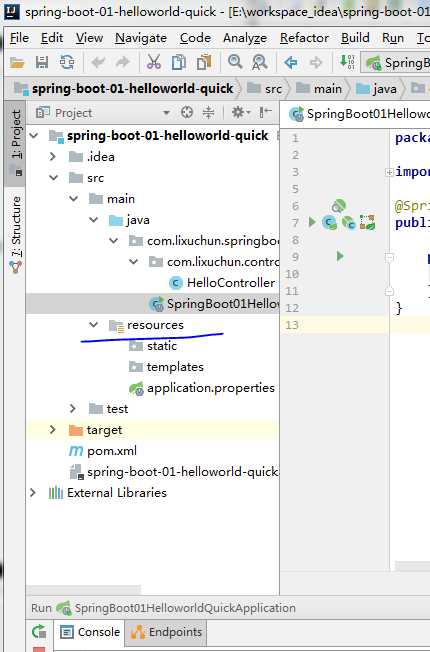
Task: Click the Open folder toolbar icon
Action: (x=17, y=63)
